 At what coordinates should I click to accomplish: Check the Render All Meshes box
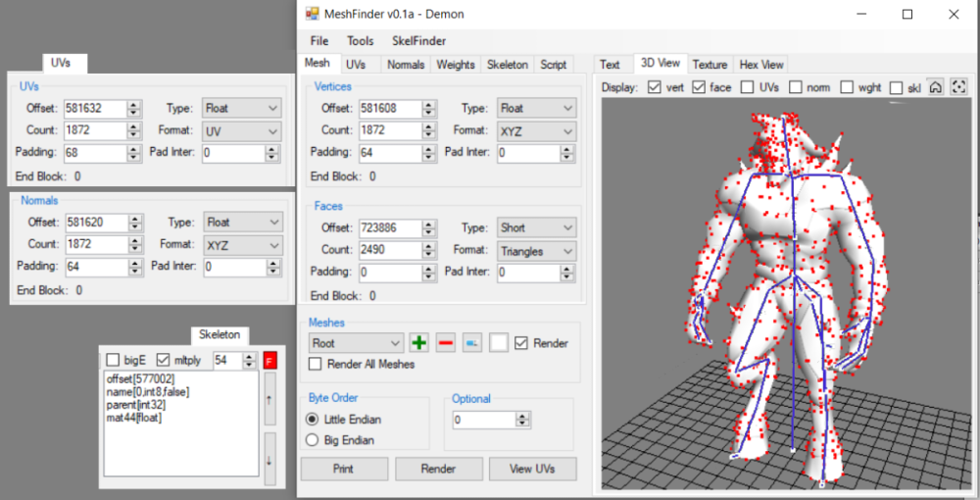316,365
